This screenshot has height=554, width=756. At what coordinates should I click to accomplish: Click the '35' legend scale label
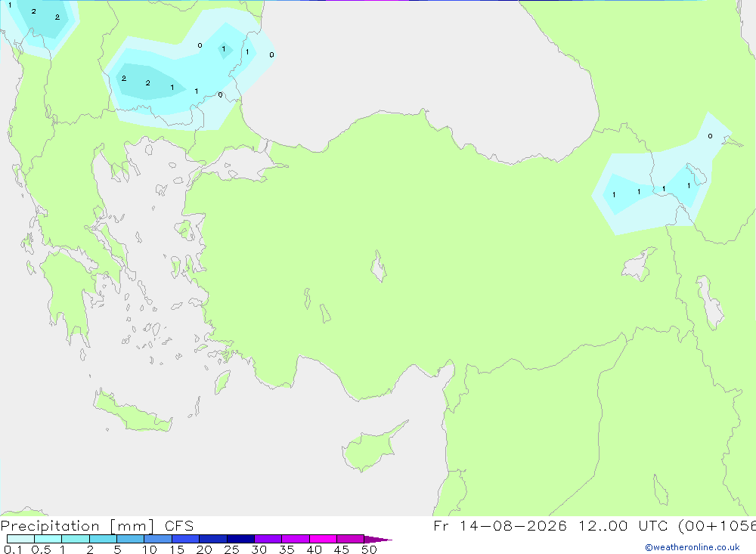(287, 549)
